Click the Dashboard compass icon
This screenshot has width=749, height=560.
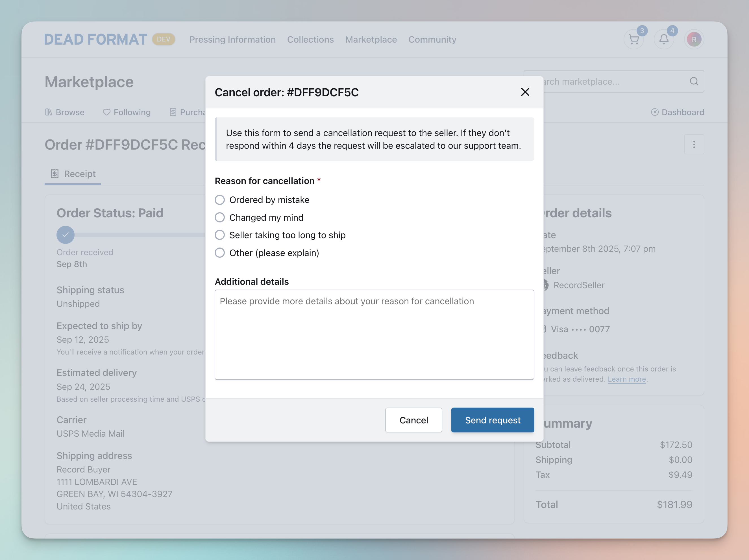tap(655, 112)
